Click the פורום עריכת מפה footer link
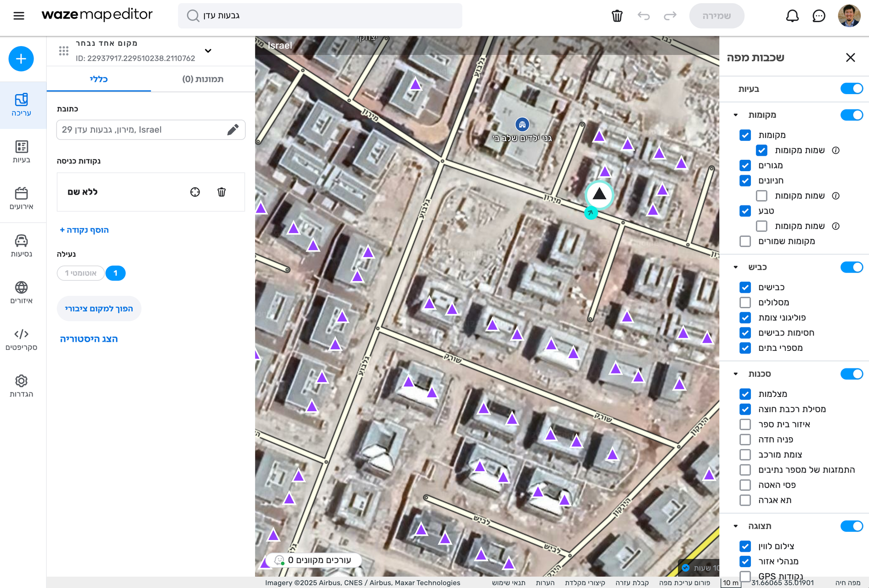869x588 pixels. pyautogui.click(x=684, y=583)
